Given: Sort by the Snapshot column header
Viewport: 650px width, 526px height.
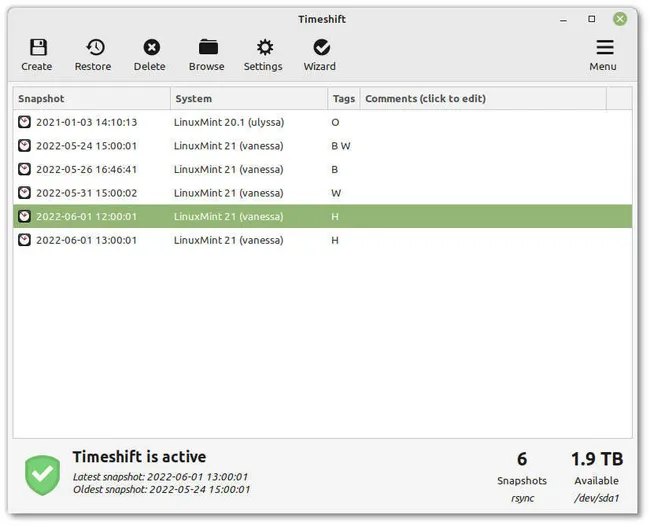Looking at the screenshot, I should [92, 99].
